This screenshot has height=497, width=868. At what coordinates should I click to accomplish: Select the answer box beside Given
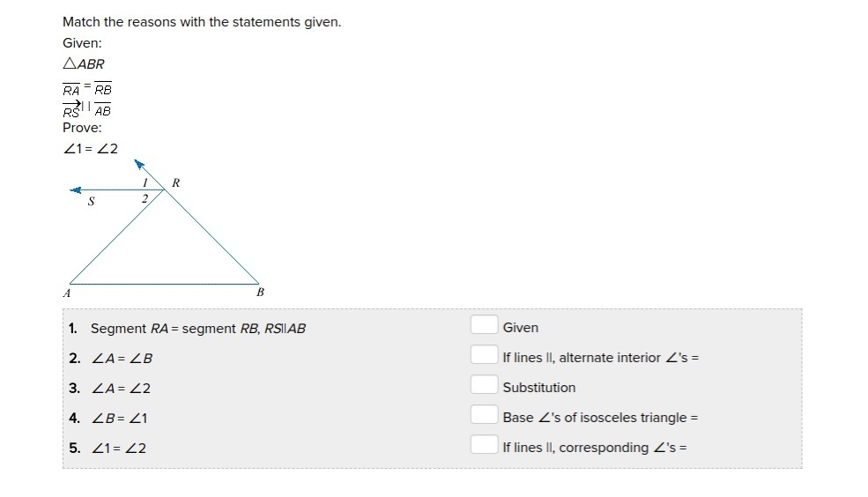[x=485, y=324]
